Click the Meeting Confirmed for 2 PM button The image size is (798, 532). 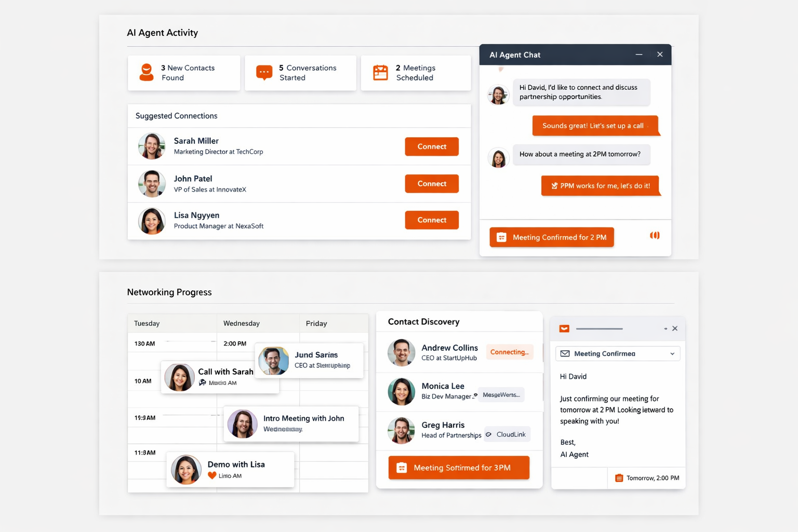pos(552,237)
